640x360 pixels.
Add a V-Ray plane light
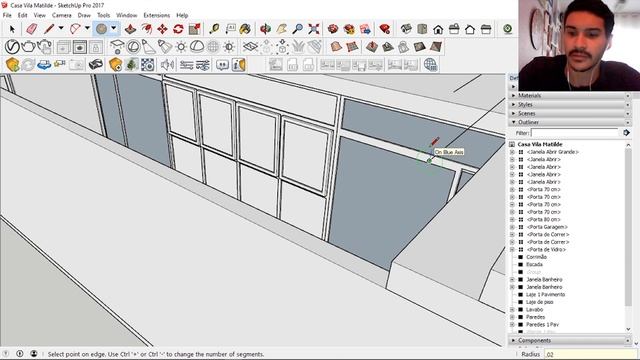point(117,47)
